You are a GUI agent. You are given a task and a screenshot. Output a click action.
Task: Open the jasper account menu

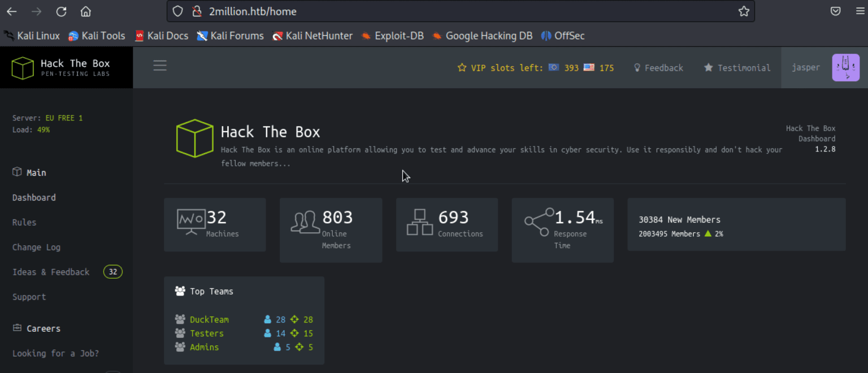click(806, 67)
